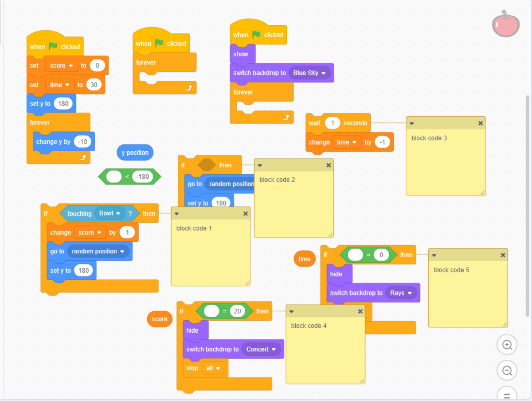The image size is (532, 401).
Task: Click the wait seconds value field
Action: click(332, 123)
